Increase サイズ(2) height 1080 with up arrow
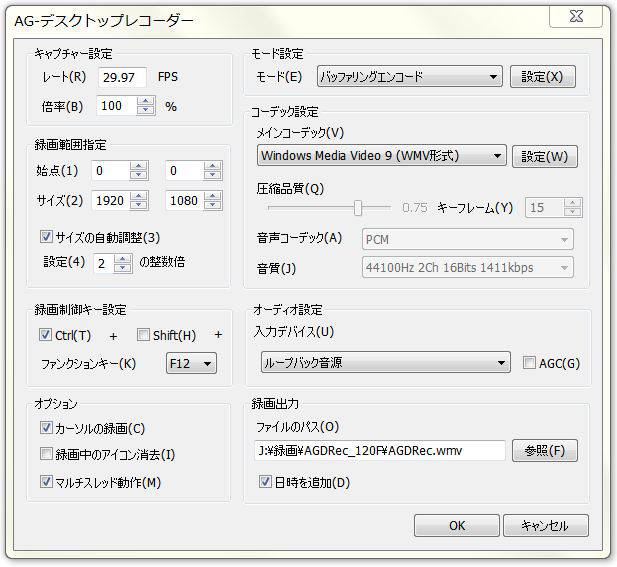The height and width of the screenshot is (567, 617). point(212,196)
